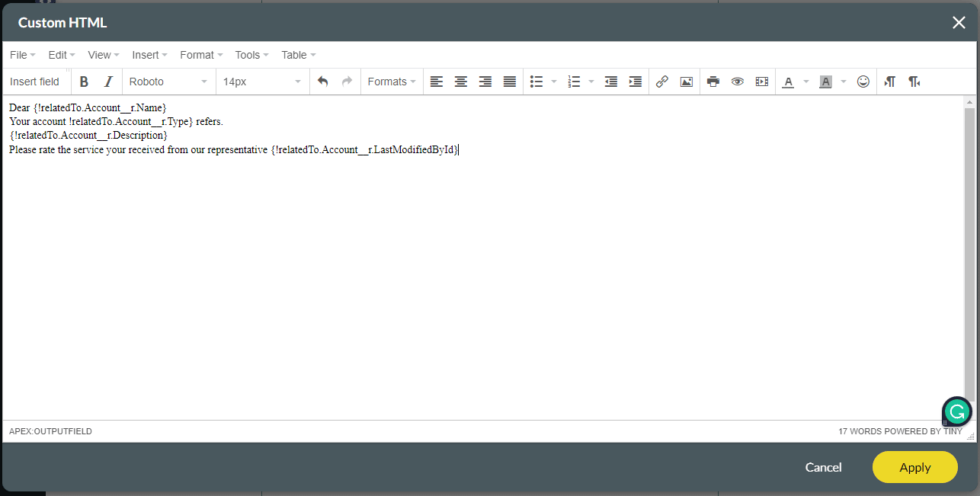Open the Insert menu
This screenshot has height=496, width=980.
coord(149,55)
